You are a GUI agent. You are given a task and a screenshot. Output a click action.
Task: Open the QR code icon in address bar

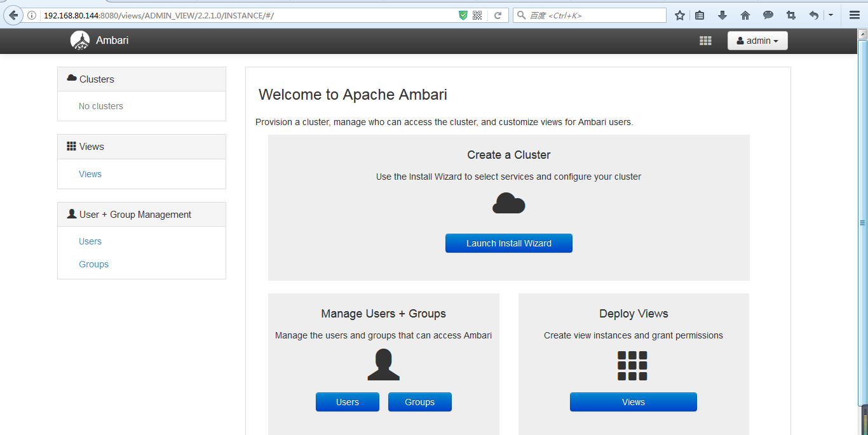477,15
